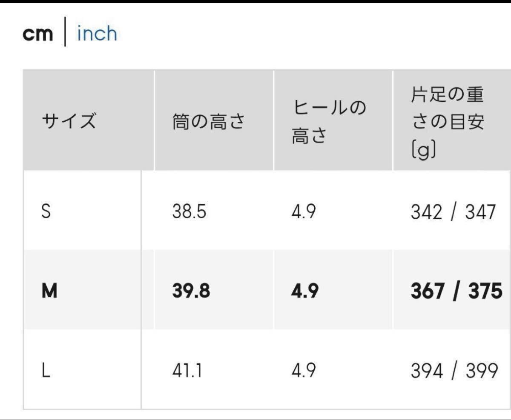
Task: Click the 394 / 399 weight value
Action: pos(454,371)
